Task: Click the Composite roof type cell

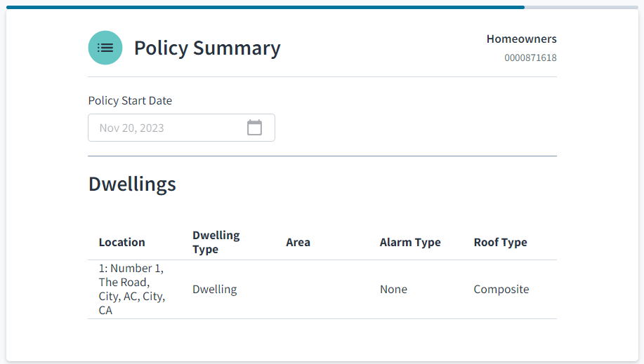Action: pos(501,290)
